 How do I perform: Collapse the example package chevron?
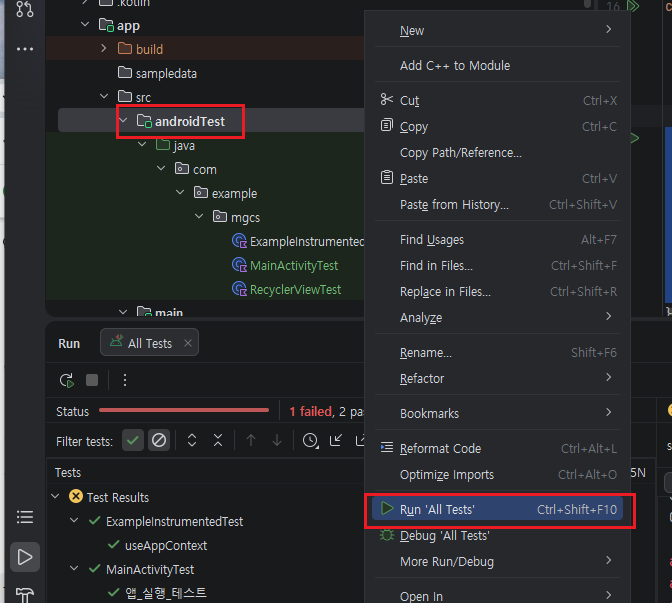pyautogui.click(x=180, y=193)
